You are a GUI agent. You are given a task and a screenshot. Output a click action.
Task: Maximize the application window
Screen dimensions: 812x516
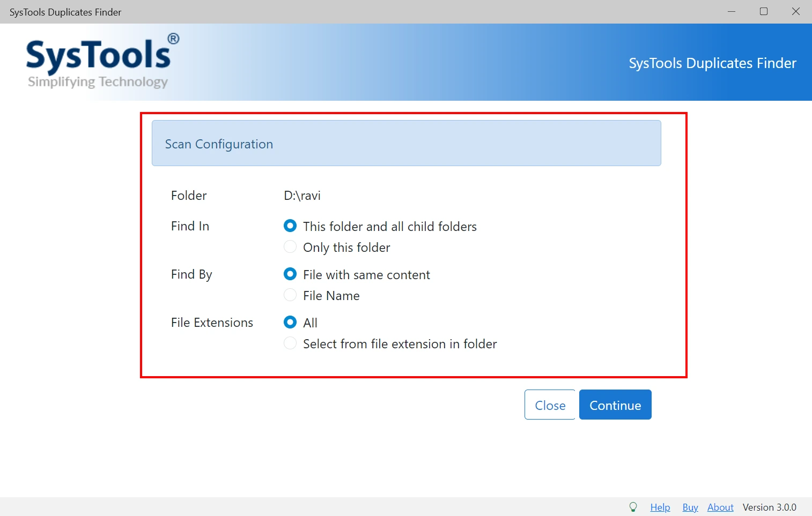764,11
